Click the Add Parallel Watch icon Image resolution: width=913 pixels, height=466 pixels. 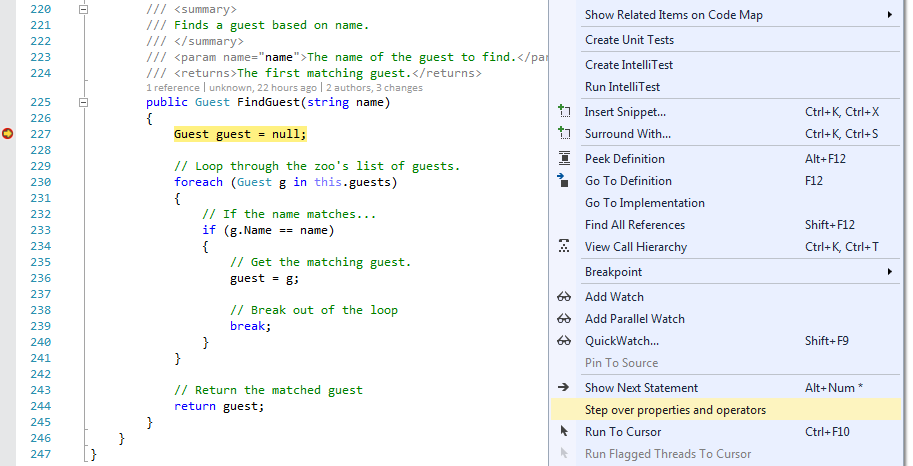(x=564, y=319)
